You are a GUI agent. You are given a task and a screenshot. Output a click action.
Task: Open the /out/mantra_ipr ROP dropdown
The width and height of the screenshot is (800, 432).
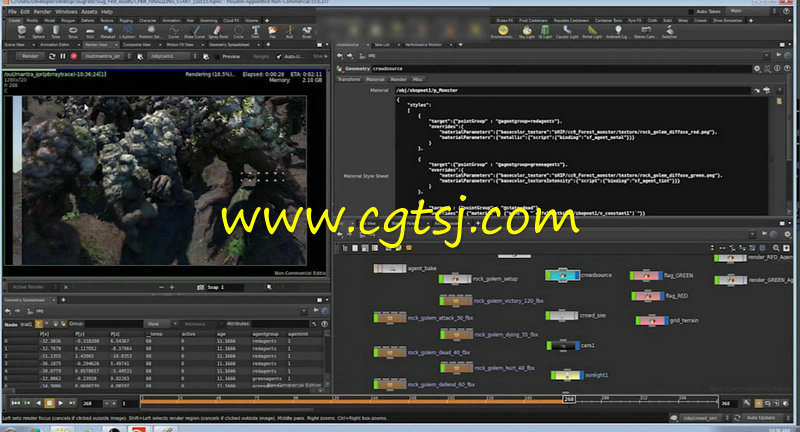[107, 56]
